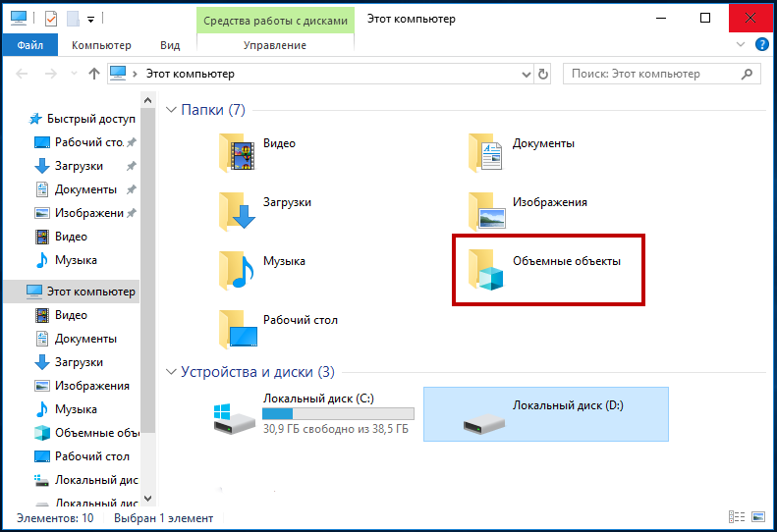The height and width of the screenshot is (532, 777).
Task: Select the Загрузки folder in main pane
Action: [239, 208]
